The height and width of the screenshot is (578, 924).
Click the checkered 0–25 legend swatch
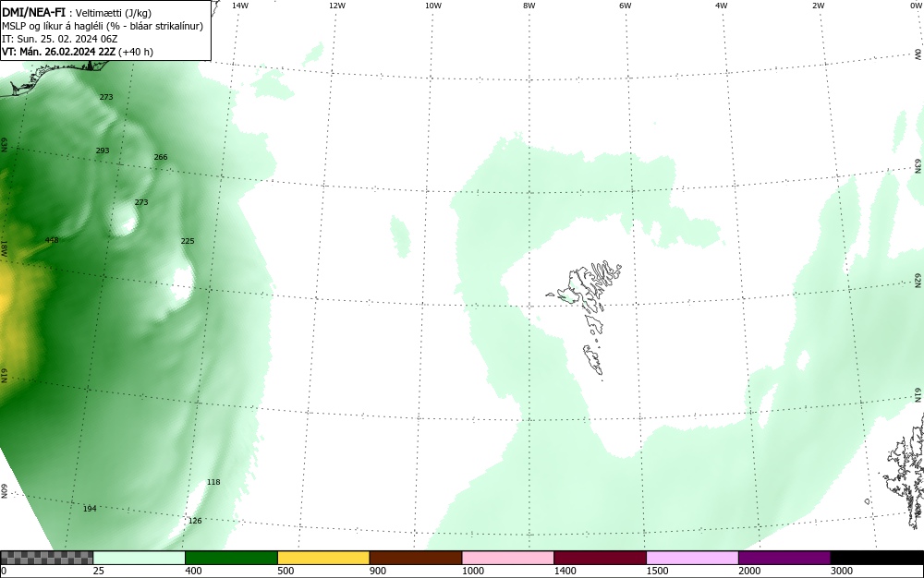[46, 558]
